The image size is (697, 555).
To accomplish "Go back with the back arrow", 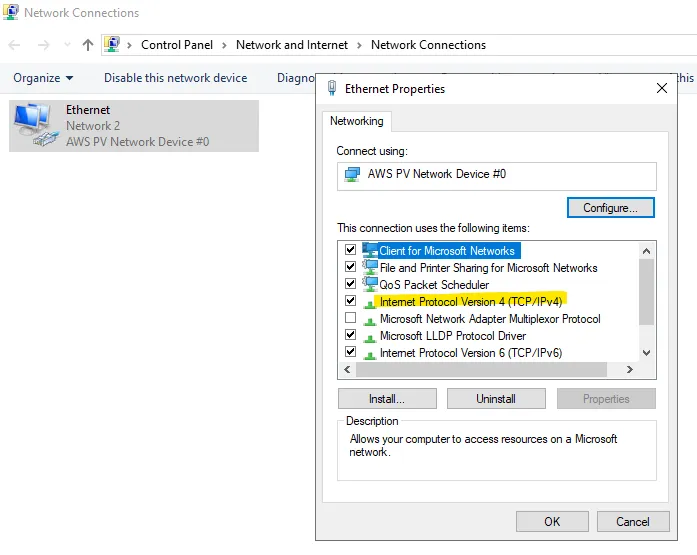I will coord(14,45).
